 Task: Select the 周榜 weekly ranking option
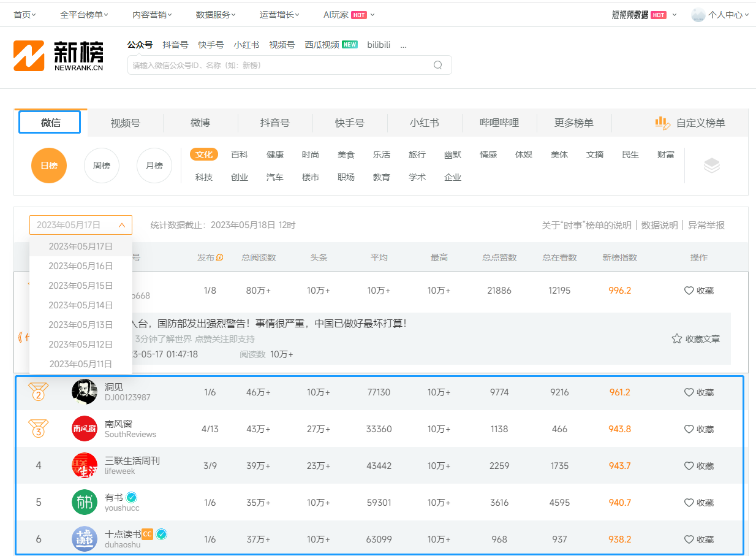click(x=102, y=166)
